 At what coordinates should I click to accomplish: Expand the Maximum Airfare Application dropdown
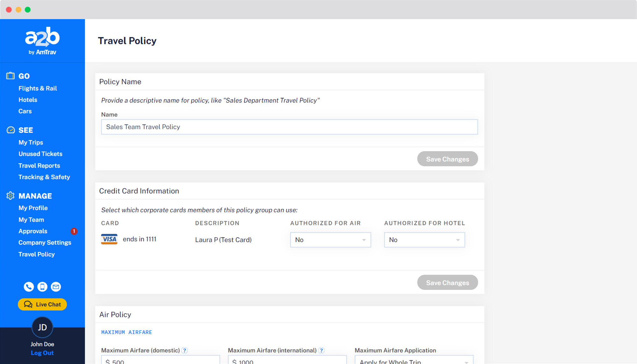(x=414, y=361)
